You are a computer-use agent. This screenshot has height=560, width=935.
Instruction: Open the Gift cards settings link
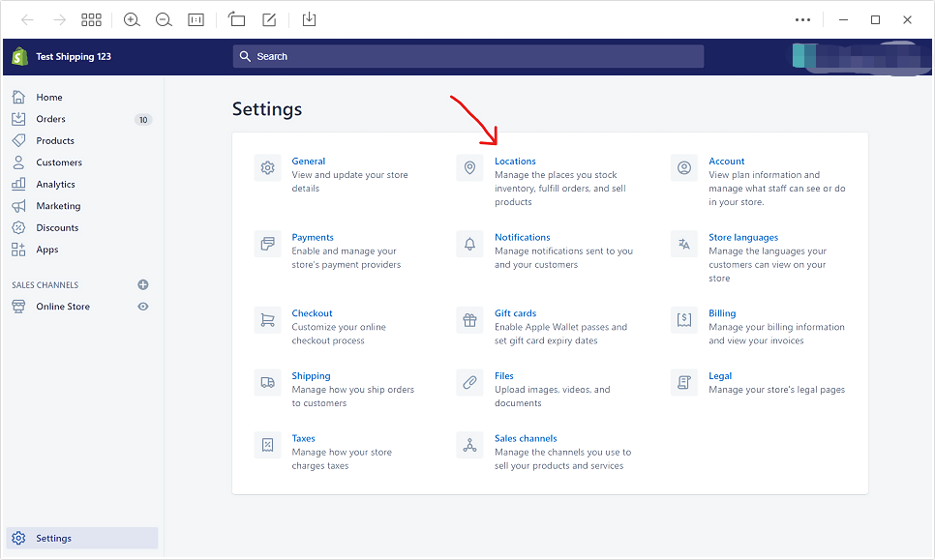(x=515, y=312)
